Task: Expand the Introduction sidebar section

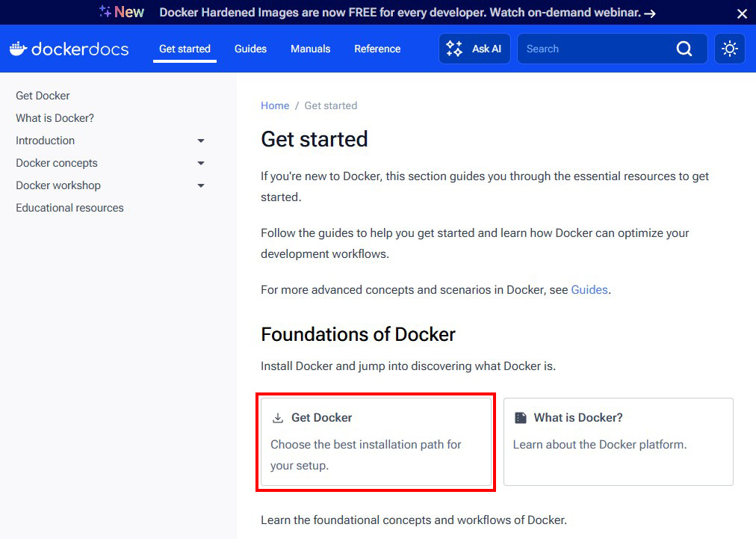Action: click(x=200, y=141)
